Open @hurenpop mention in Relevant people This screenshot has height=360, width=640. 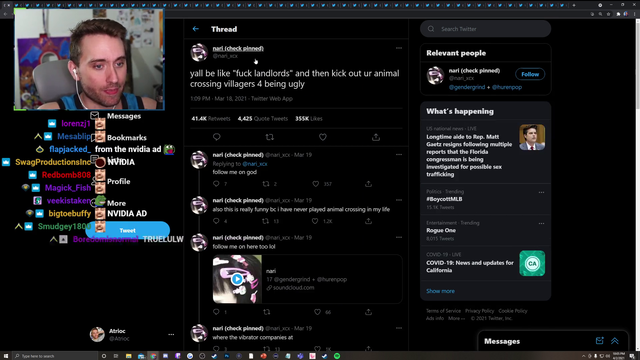click(507, 87)
